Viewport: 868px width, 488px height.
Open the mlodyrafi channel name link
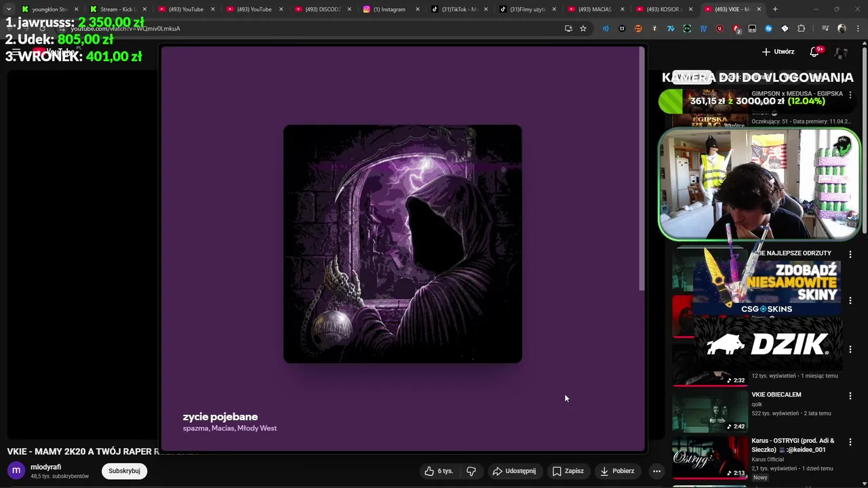(x=45, y=467)
